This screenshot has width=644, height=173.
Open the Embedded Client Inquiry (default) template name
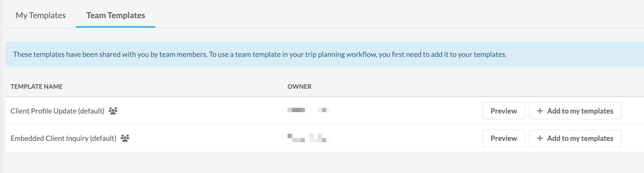(x=64, y=138)
